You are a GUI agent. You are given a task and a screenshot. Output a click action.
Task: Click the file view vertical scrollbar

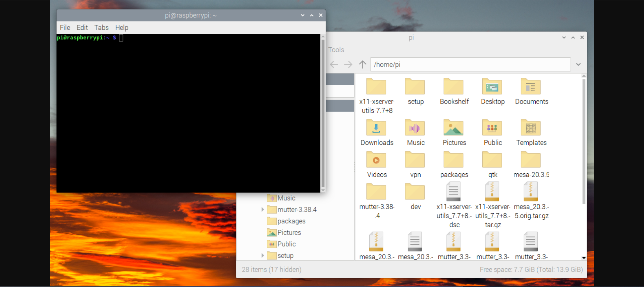click(584, 141)
